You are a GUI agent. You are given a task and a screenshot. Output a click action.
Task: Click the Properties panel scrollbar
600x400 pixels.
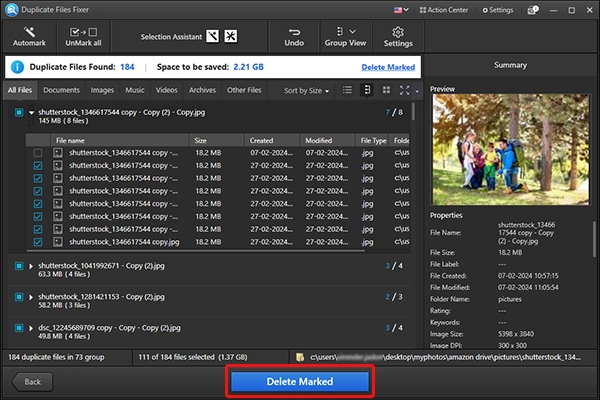(x=594, y=240)
